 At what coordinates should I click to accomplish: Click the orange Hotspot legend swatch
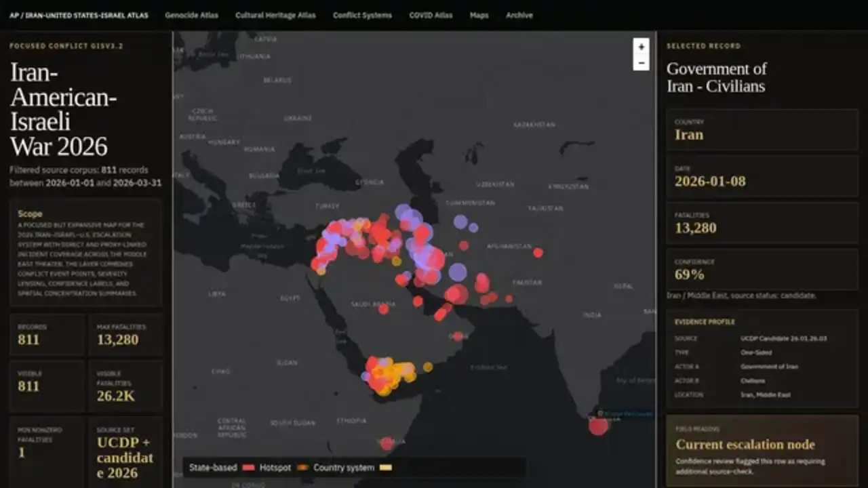click(302, 468)
